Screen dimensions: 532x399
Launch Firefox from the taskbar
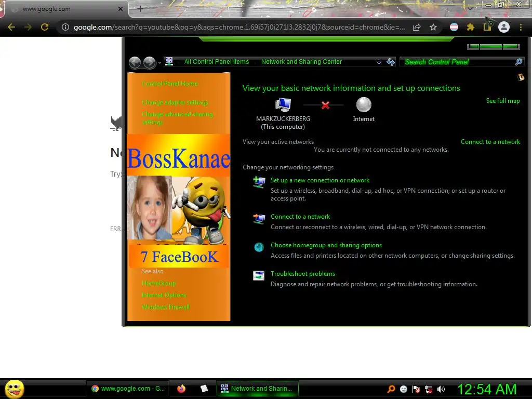[x=181, y=389]
